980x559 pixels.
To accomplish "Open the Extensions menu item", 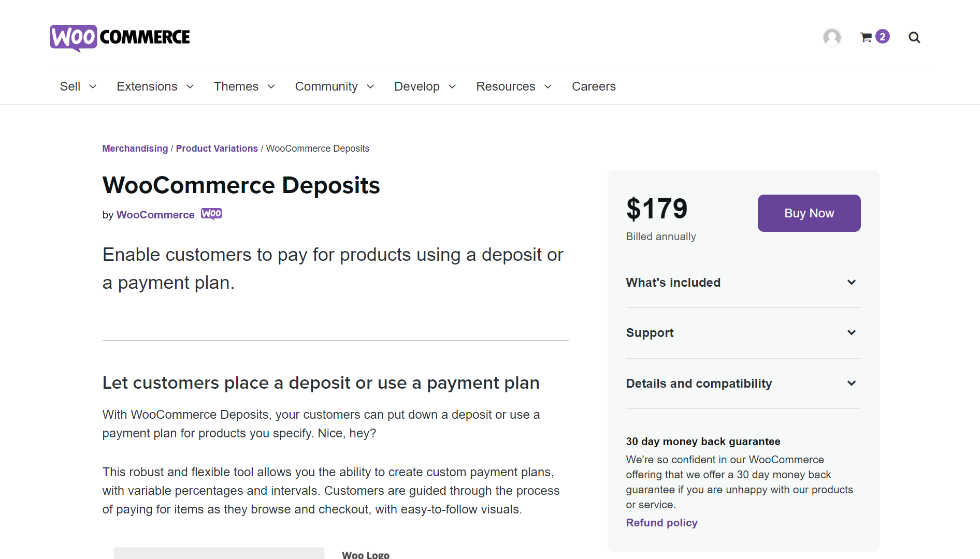I will pyautogui.click(x=147, y=86).
